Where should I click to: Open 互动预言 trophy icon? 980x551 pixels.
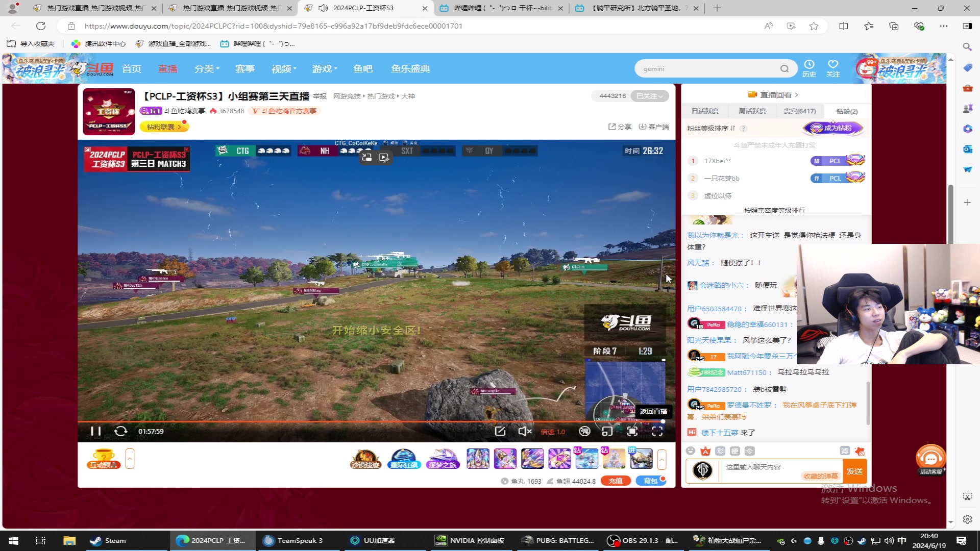(104, 458)
